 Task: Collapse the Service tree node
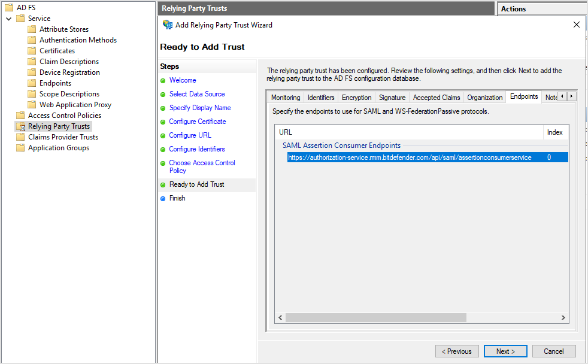pos(8,18)
